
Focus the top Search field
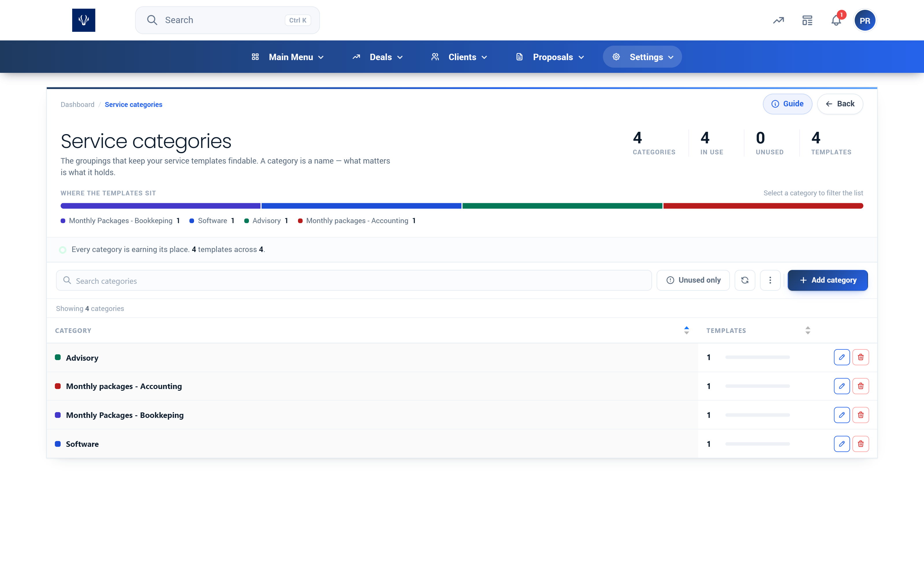click(x=228, y=20)
